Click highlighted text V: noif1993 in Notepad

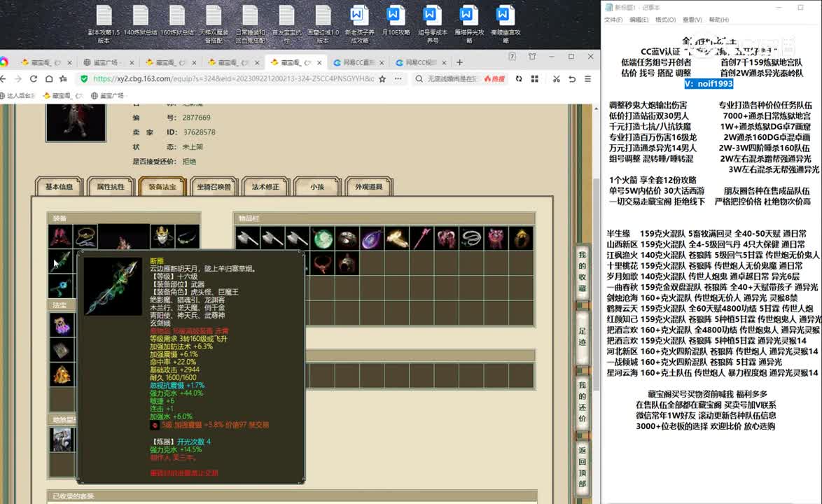point(709,84)
